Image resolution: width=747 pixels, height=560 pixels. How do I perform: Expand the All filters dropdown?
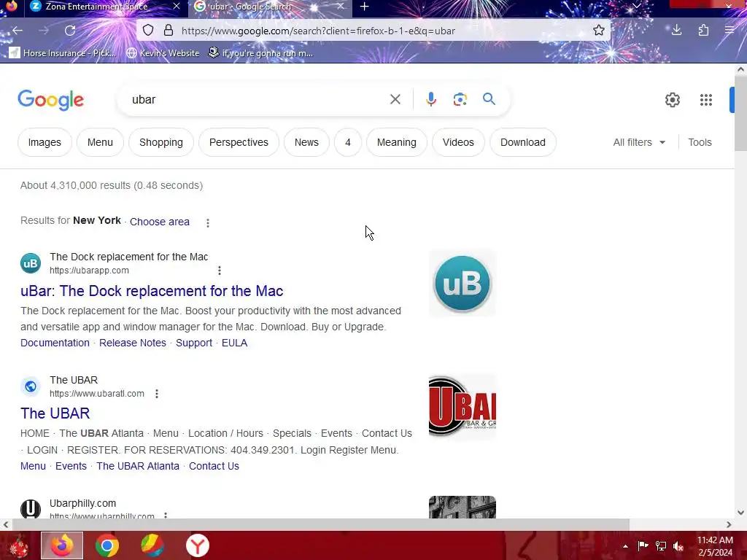(x=639, y=142)
